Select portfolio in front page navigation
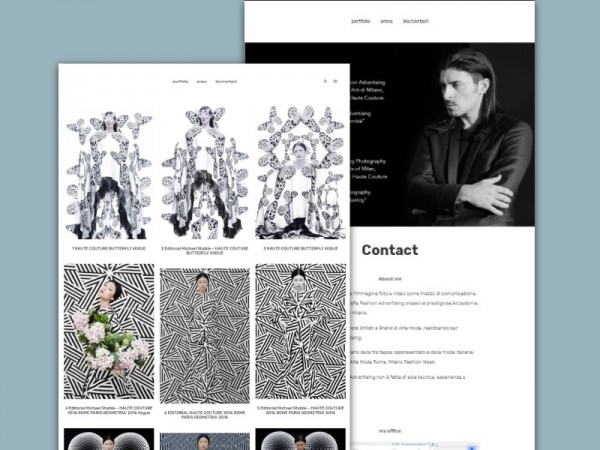This screenshot has width=600, height=450. 180,82
